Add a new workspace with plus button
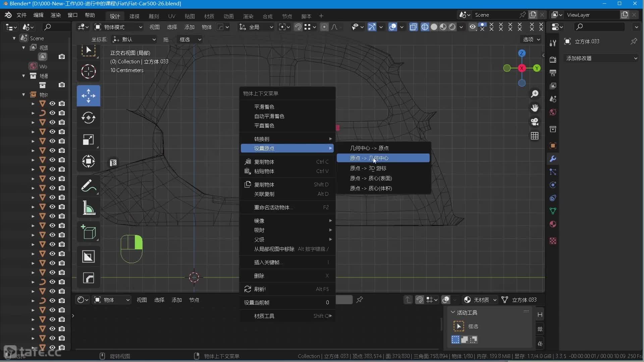 (321, 16)
